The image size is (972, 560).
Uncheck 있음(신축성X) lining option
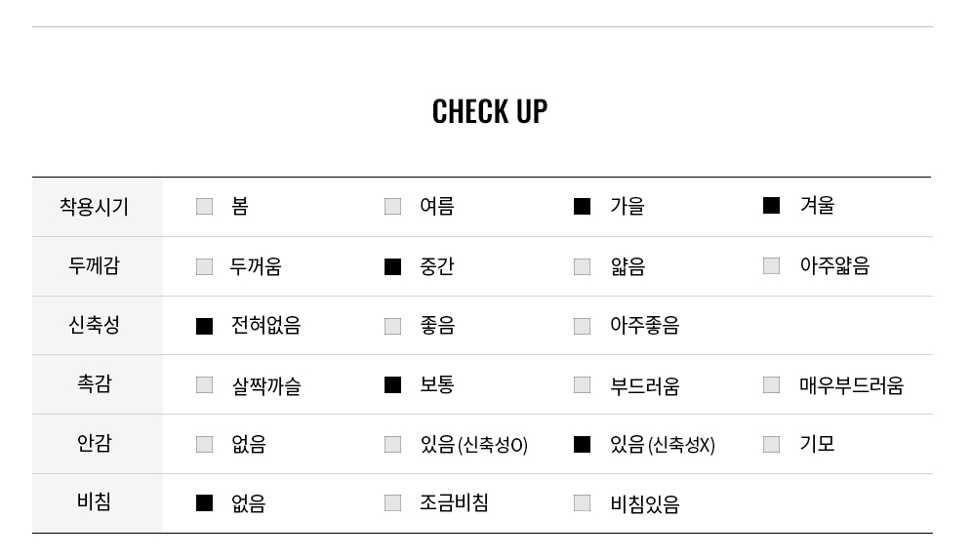click(582, 444)
